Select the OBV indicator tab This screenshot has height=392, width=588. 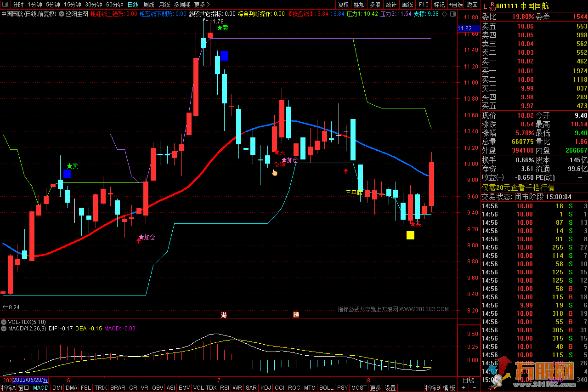tap(158, 388)
